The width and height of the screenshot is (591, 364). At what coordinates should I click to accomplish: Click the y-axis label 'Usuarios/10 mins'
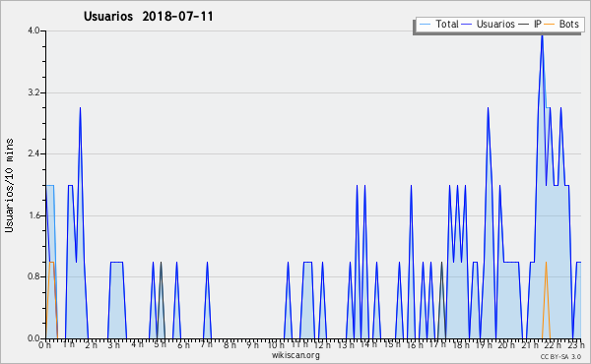pyautogui.click(x=9, y=185)
